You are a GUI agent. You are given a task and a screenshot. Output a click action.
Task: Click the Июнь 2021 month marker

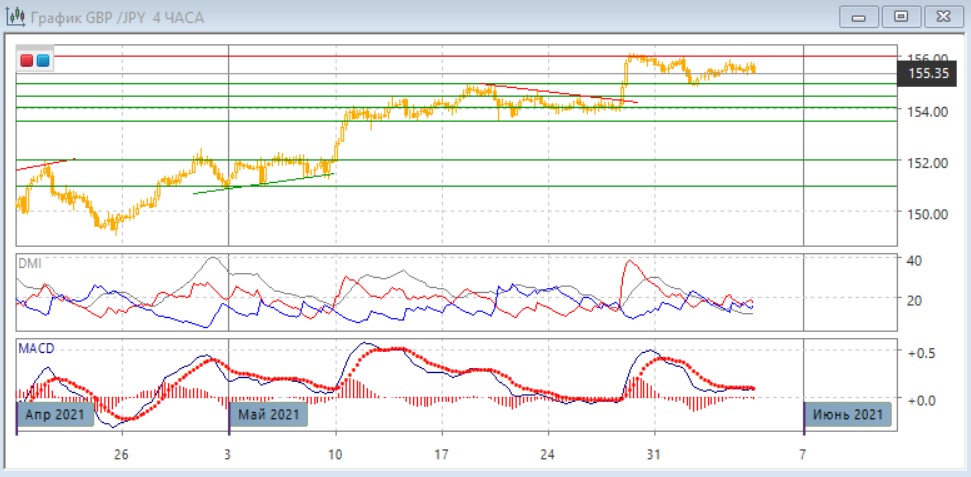point(847,414)
